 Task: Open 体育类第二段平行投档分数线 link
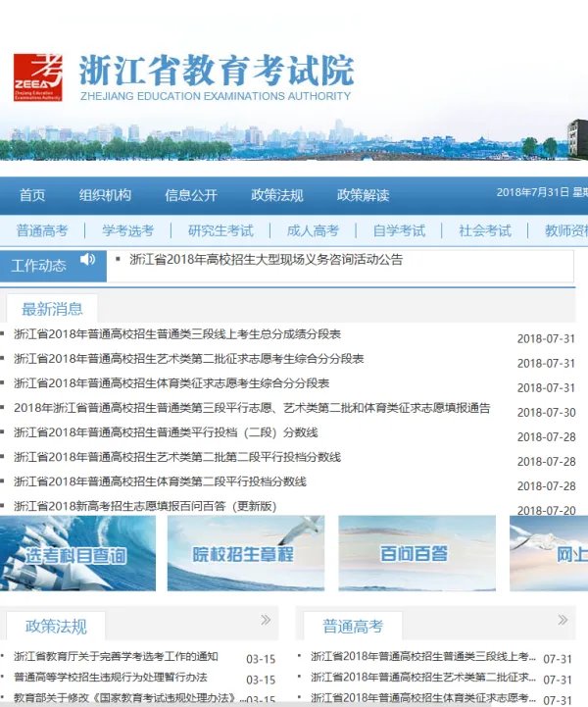(160, 481)
